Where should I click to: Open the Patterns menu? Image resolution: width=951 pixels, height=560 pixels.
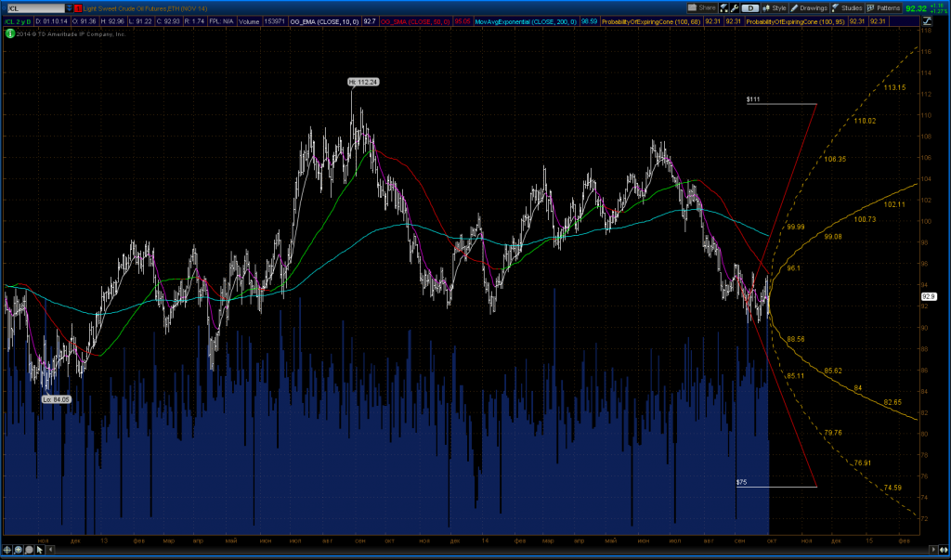point(885,7)
